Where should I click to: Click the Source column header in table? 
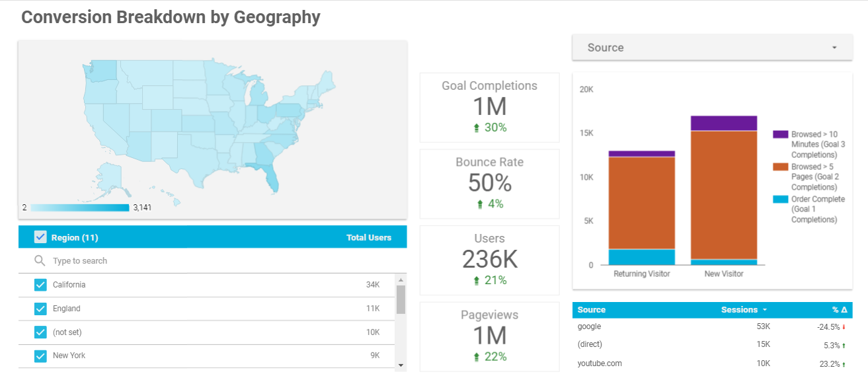point(592,310)
